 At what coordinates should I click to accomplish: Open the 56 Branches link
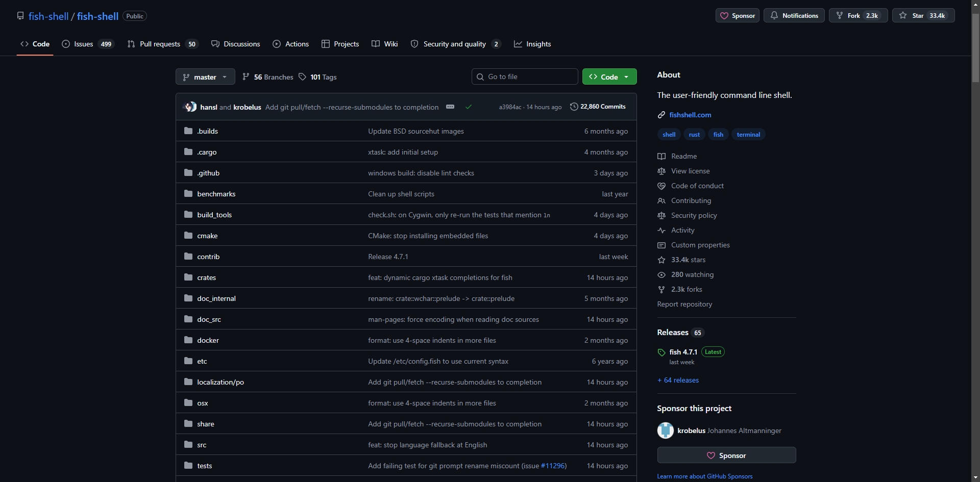point(268,77)
